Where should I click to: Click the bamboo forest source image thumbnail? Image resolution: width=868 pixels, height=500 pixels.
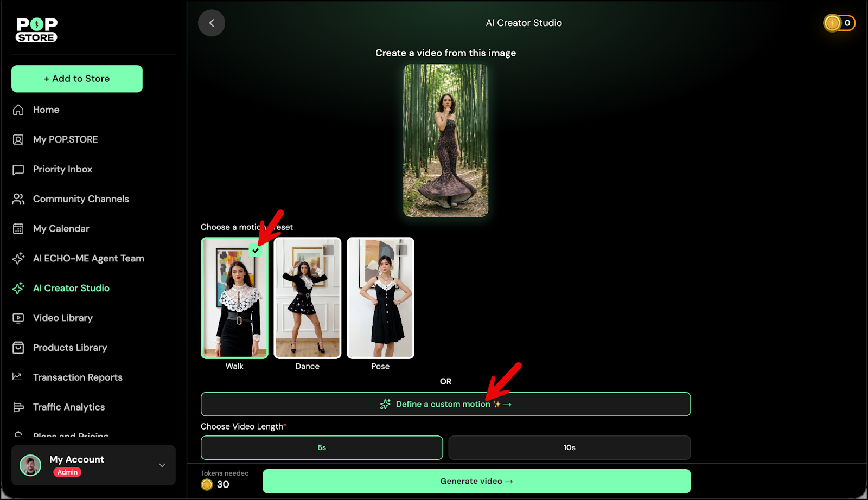pyautogui.click(x=445, y=140)
